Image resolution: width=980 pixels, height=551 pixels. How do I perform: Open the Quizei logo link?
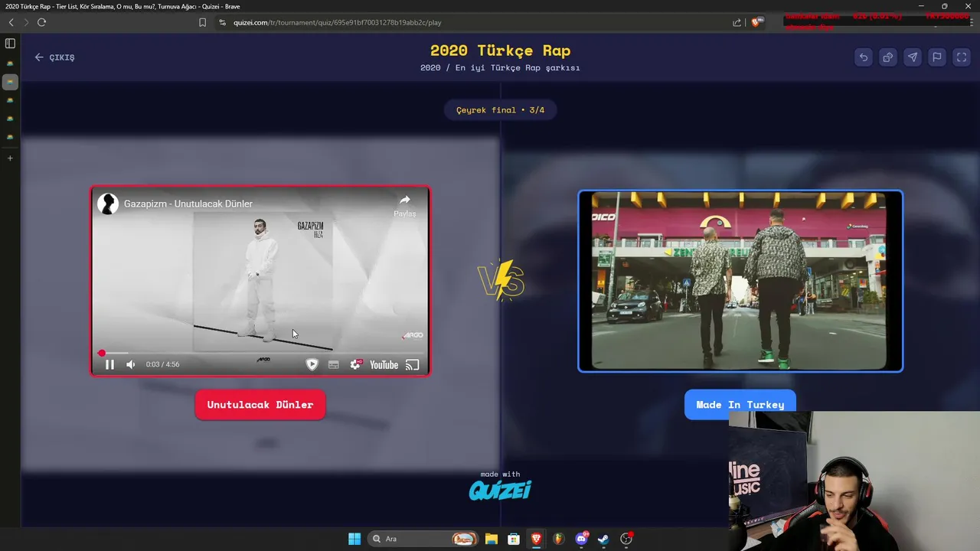coord(500,490)
